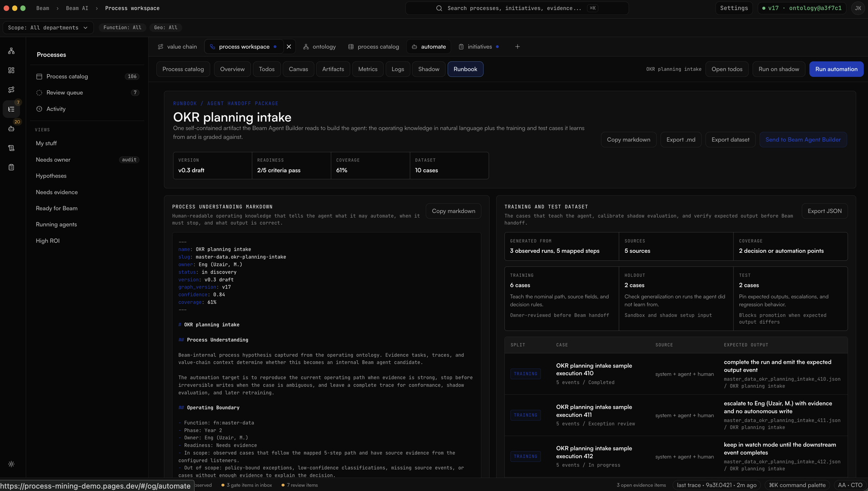Click the search magnifier icon

pos(439,8)
